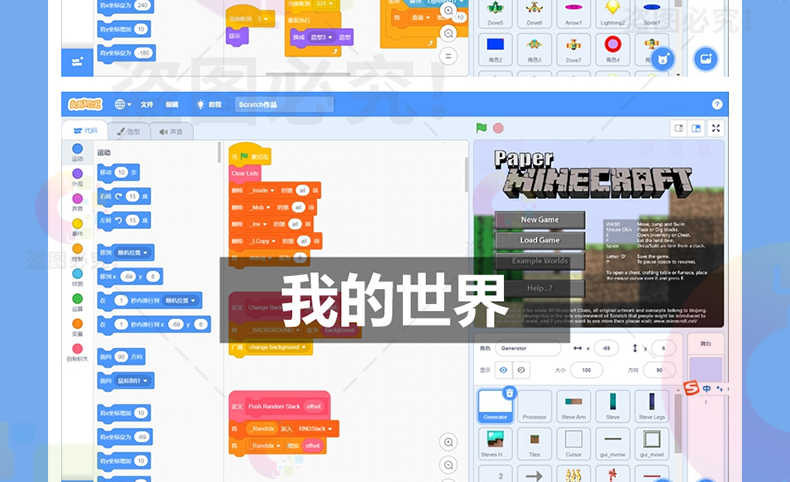Image resolution: width=790 pixels, height=482 pixels.
Task: Select the Cursor sprite
Action: [573, 444]
